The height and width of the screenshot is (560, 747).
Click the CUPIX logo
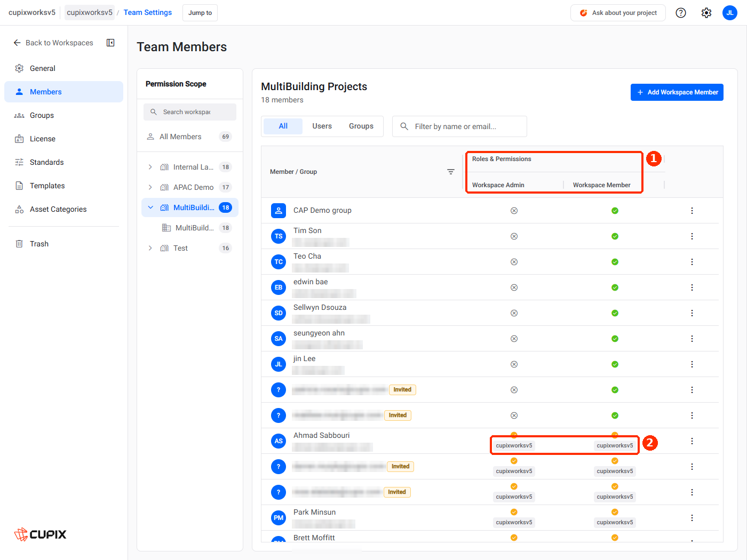41,534
